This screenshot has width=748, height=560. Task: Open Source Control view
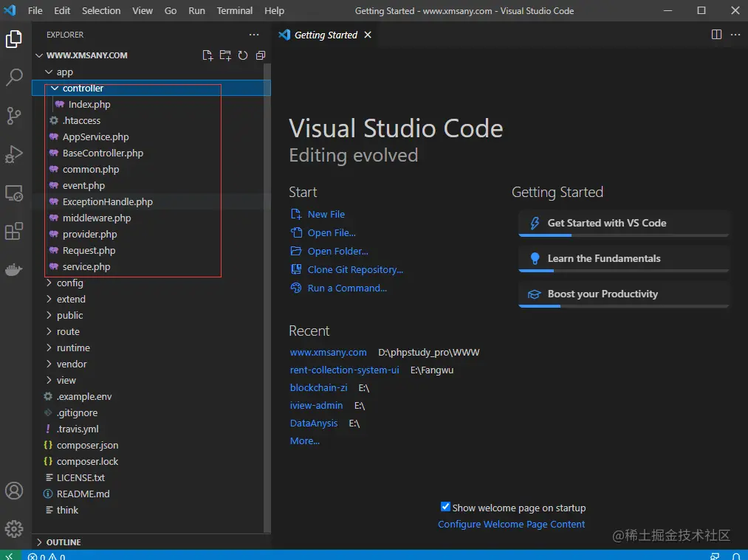[x=14, y=116]
